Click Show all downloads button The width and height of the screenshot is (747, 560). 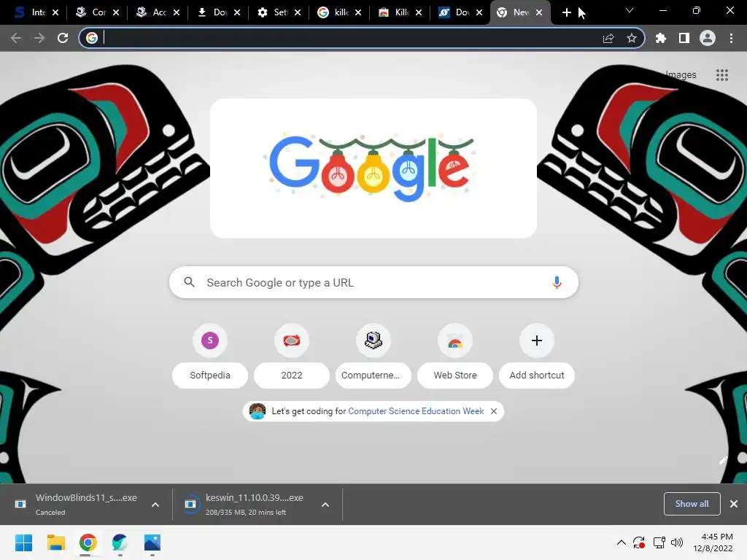(x=692, y=504)
